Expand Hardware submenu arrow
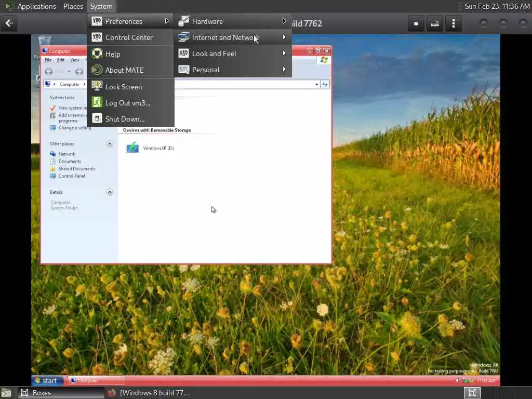Image resolution: width=532 pixels, height=399 pixels. coord(284,21)
